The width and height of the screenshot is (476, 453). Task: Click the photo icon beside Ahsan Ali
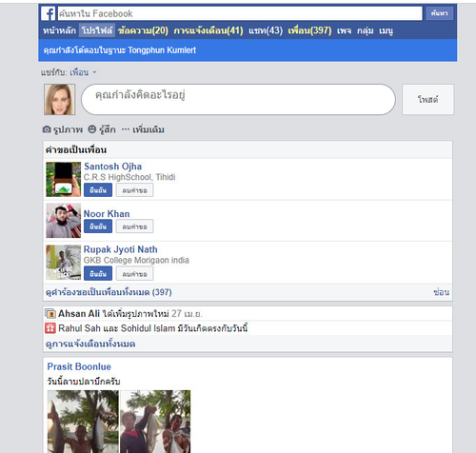tap(50, 314)
